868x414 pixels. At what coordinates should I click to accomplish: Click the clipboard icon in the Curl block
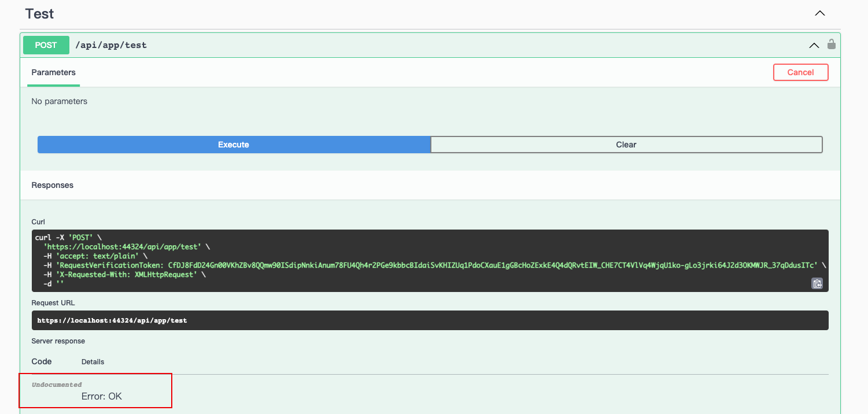817,283
